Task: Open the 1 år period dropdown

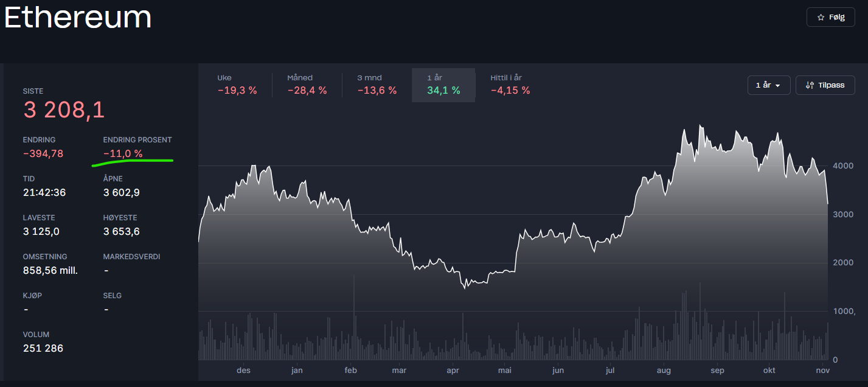Action: [768, 85]
